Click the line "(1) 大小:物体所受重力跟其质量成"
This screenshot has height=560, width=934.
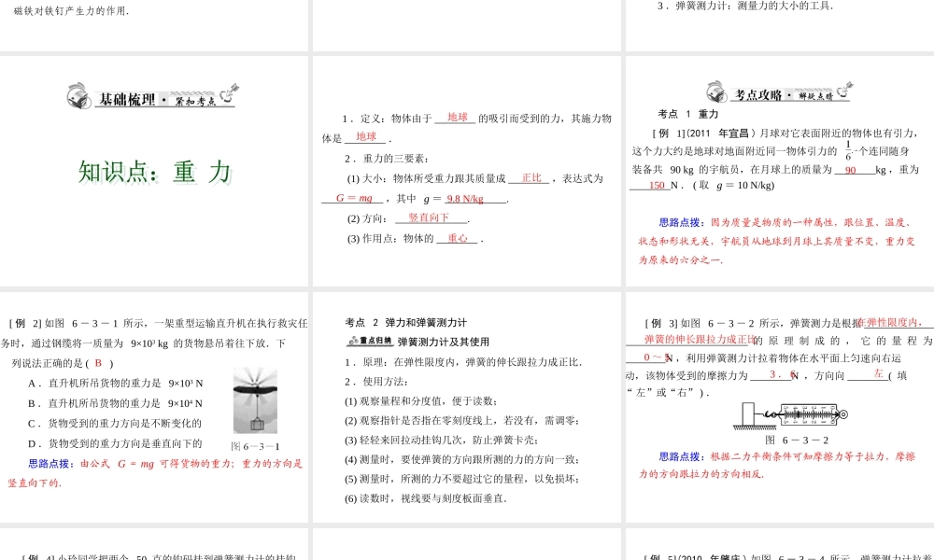pos(426,178)
